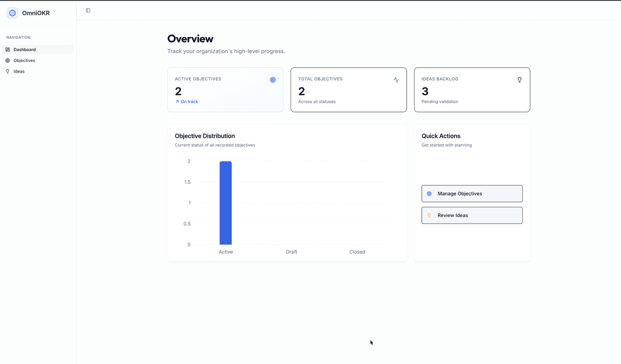Screen dimensions: 621x364
Task: Click the lightbulb icon inside Review Ideas
Action: pos(429,215)
